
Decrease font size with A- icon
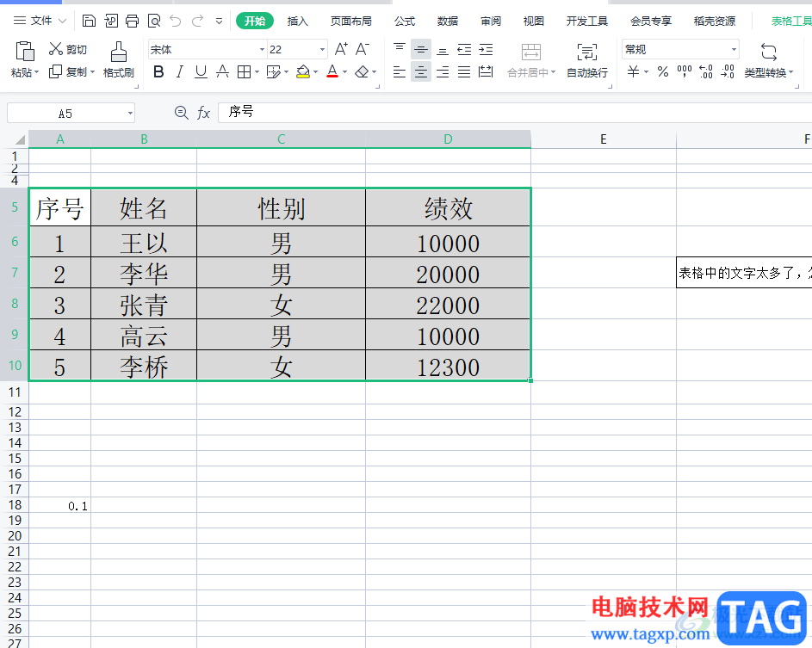[363, 49]
